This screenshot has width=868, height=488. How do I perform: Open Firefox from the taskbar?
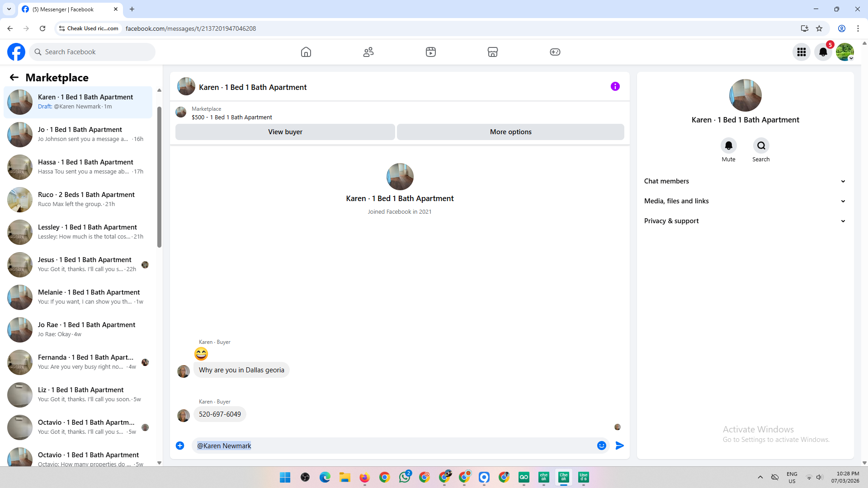[365, 477]
